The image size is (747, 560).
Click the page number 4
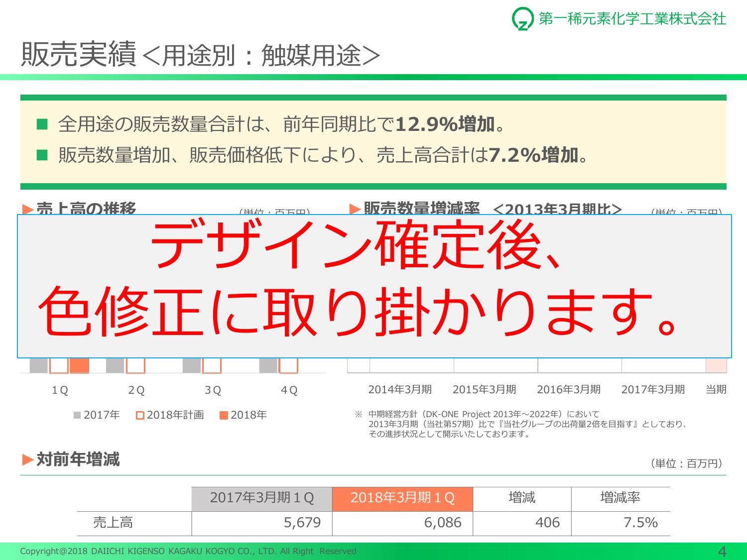722,552
